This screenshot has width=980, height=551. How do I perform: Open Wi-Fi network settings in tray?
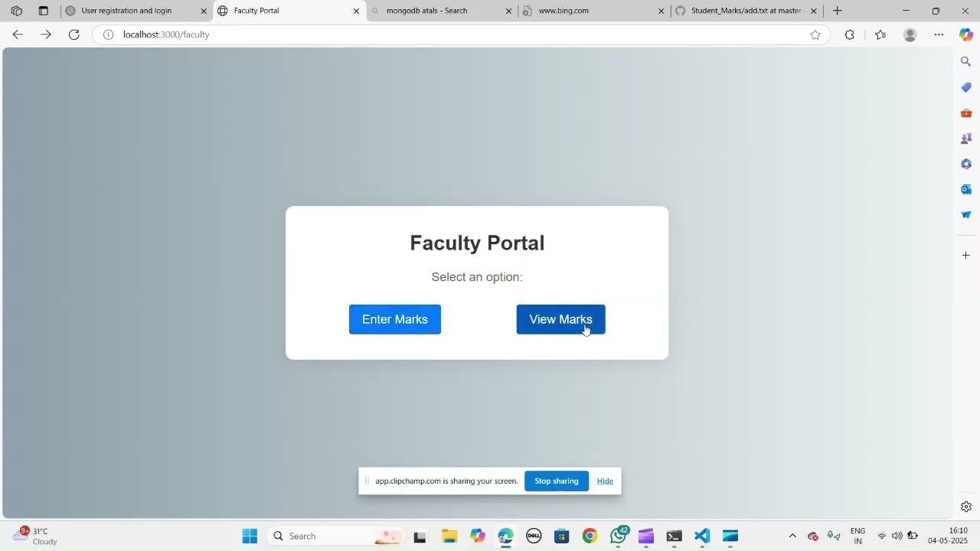click(882, 536)
